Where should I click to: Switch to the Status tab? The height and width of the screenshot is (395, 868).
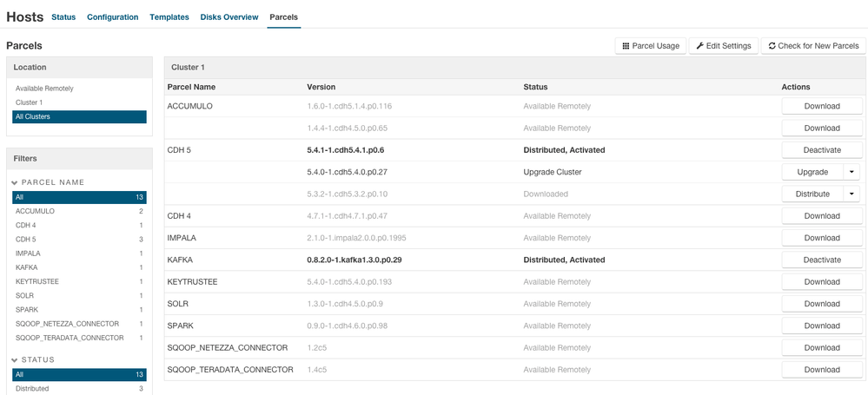click(x=63, y=17)
